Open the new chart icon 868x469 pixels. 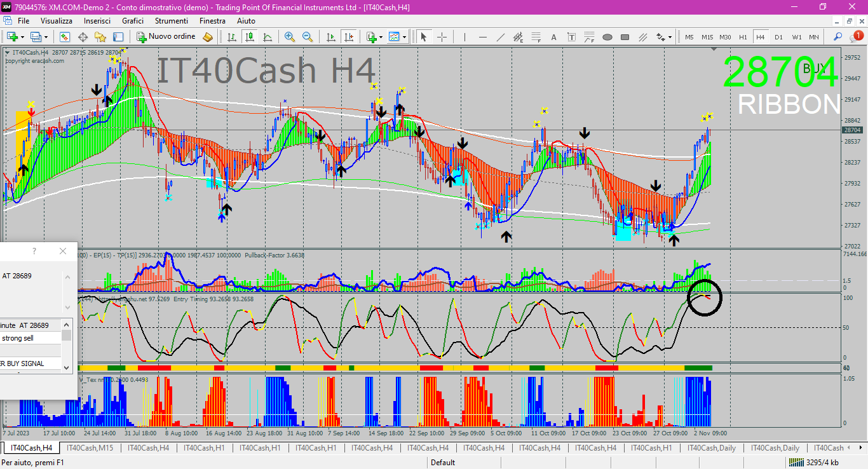click(11, 37)
